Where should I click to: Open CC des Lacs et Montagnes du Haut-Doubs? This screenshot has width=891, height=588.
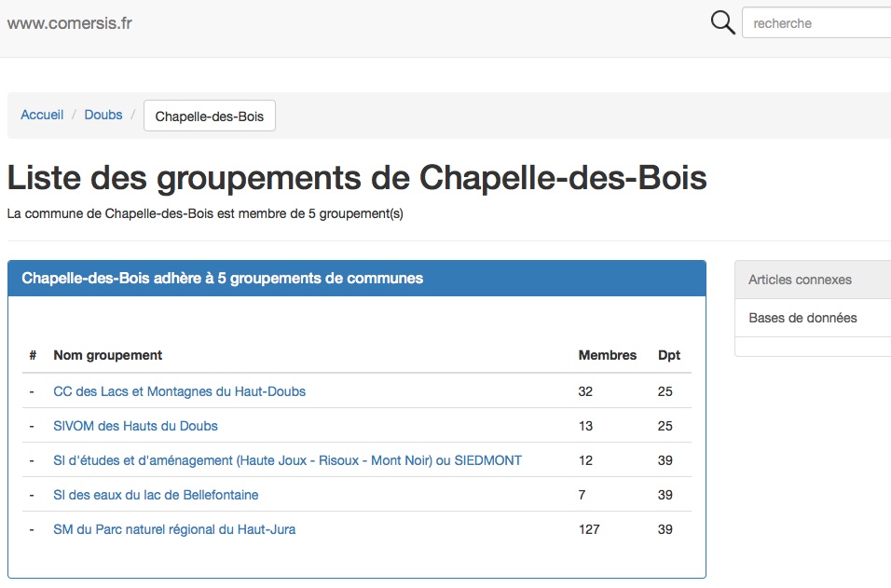pyautogui.click(x=180, y=391)
